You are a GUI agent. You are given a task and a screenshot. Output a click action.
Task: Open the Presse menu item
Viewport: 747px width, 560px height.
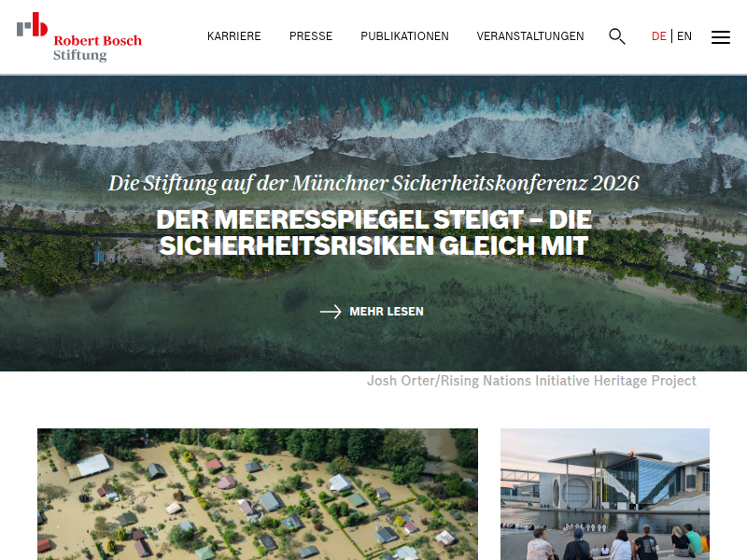pos(311,36)
